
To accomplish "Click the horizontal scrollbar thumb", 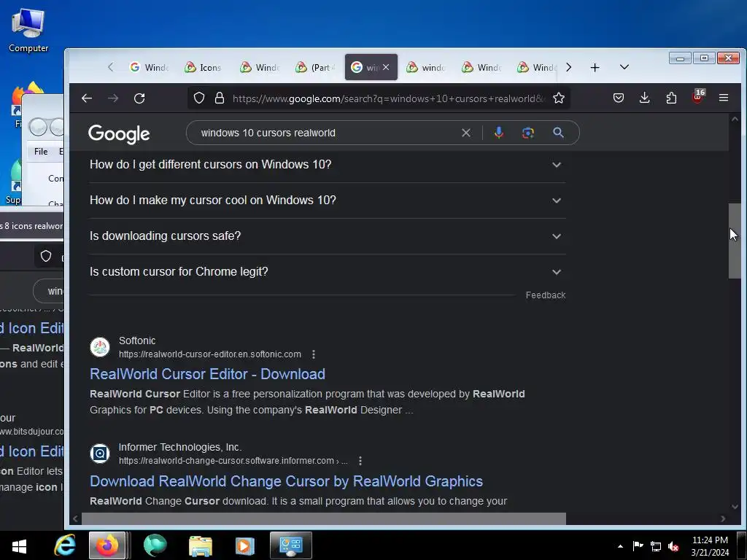I will pos(323,518).
